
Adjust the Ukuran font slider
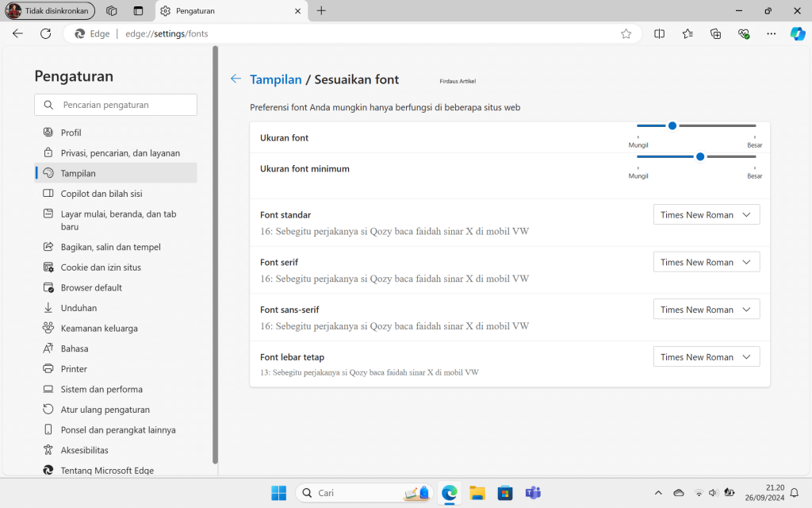672,125
